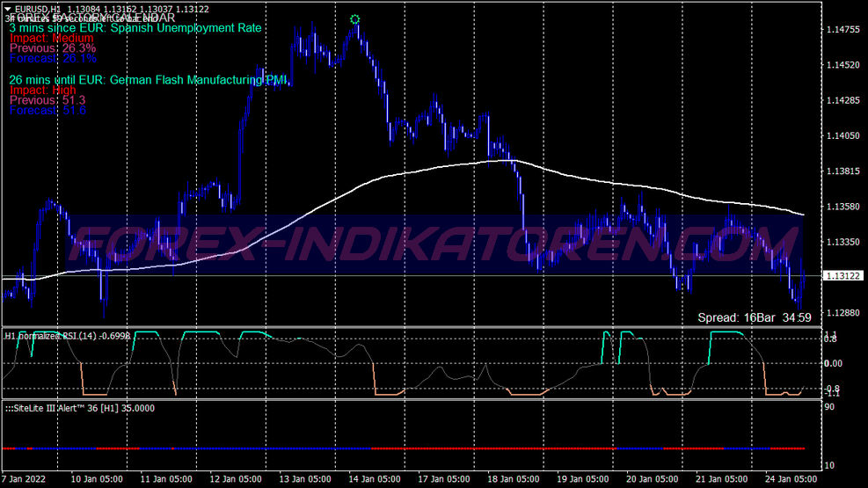868x488 pixels.
Task: Click the 1.12880 price axis label
Action: coord(843,313)
